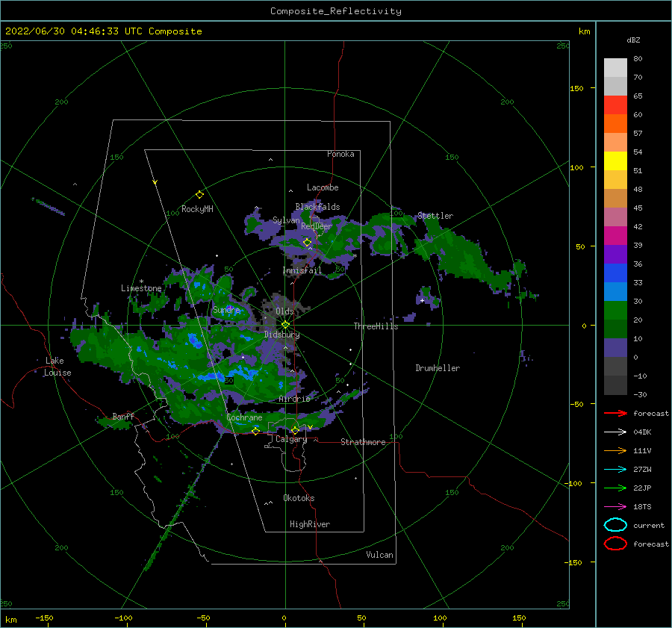Click the dBZ legend heading
Screen dimensions: 672x628
pyautogui.click(x=633, y=40)
